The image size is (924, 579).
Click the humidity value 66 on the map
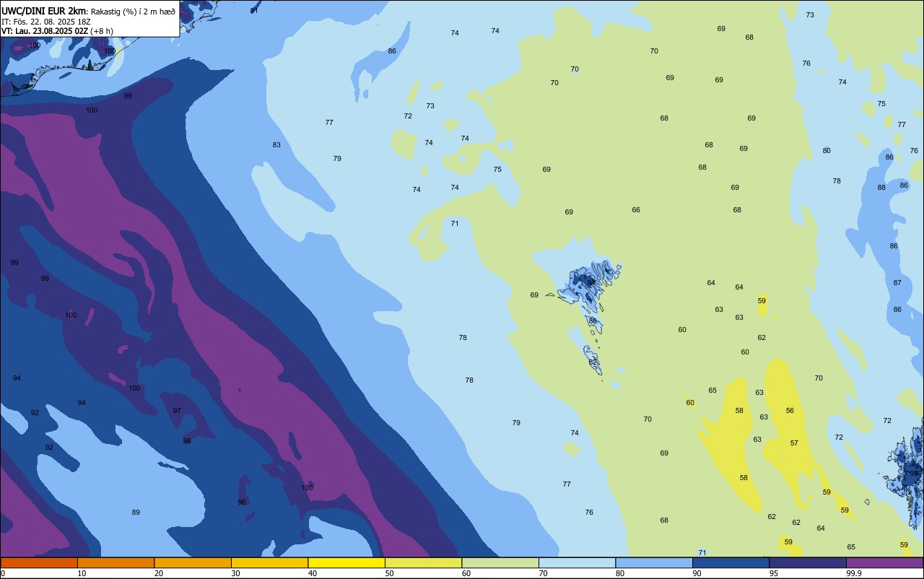(636, 210)
